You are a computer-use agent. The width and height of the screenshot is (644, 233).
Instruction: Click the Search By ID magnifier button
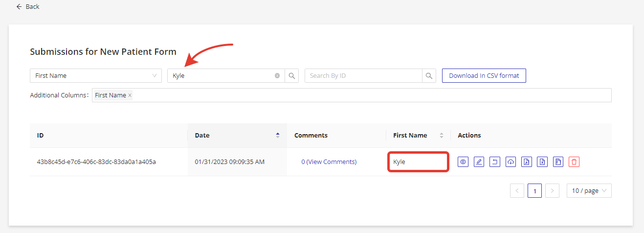click(x=429, y=76)
